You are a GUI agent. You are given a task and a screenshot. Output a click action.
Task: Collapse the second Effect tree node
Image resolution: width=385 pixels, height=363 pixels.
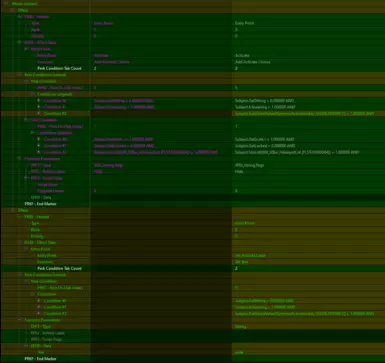pyautogui.click(x=13, y=210)
